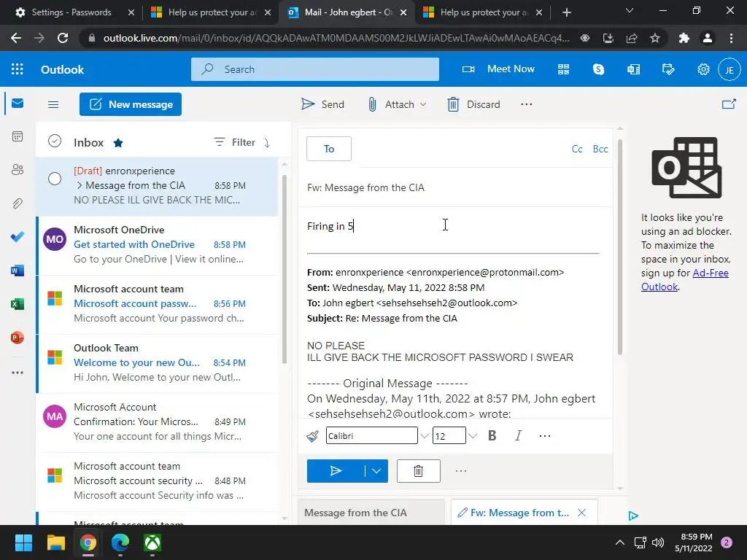Click the format painter icon
747x560 pixels.
tap(312, 436)
